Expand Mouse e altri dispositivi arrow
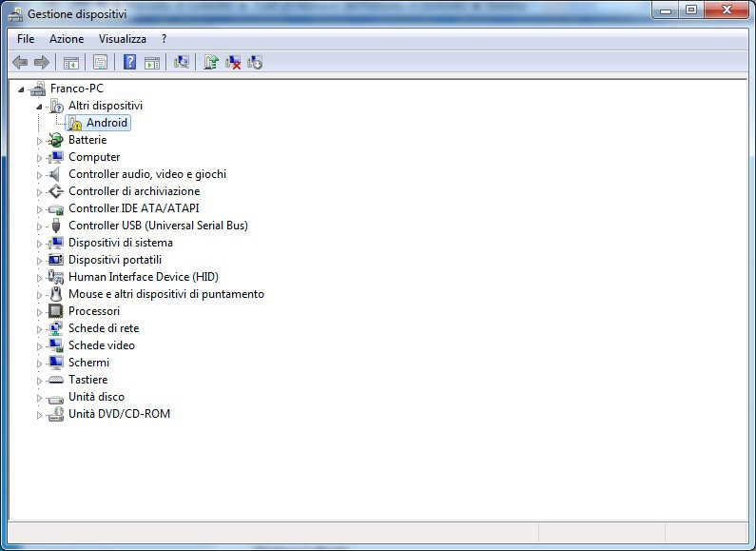This screenshot has height=551, width=756. [x=39, y=295]
